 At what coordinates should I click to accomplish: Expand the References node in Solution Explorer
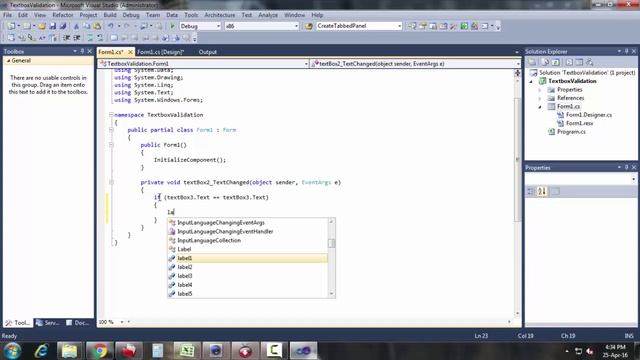(x=540, y=98)
